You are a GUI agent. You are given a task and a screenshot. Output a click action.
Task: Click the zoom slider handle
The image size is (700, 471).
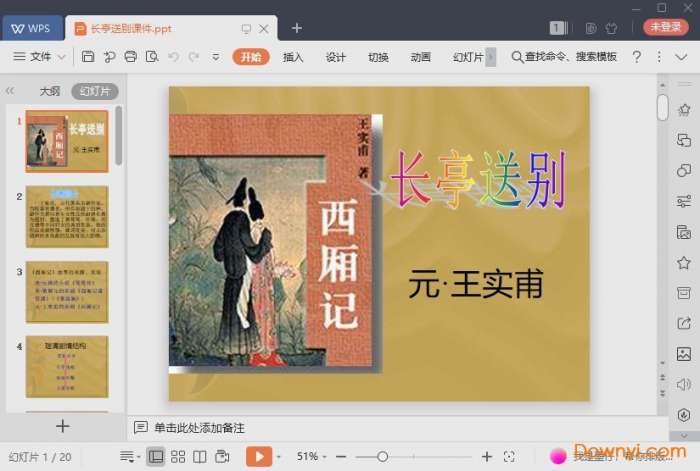[x=382, y=456]
